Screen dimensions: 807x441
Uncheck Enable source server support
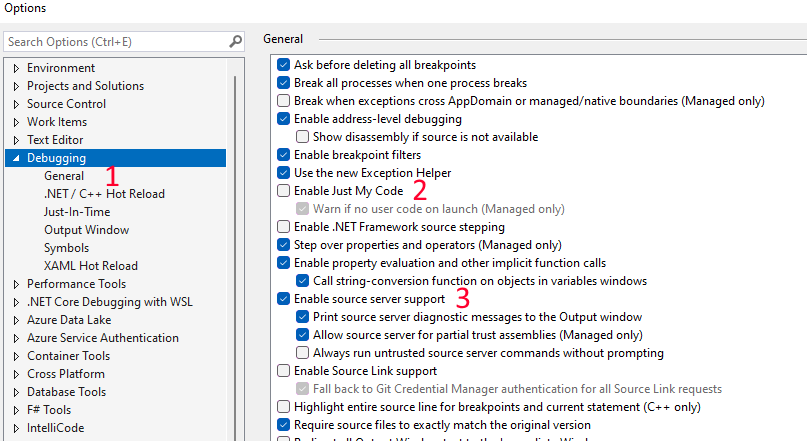pyautogui.click(x=284, y=299)
